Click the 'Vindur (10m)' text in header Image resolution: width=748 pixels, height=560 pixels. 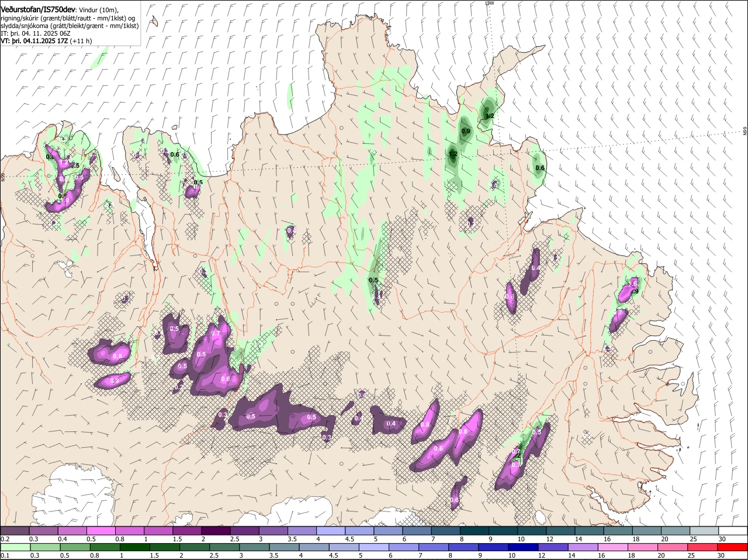point(98,10)
